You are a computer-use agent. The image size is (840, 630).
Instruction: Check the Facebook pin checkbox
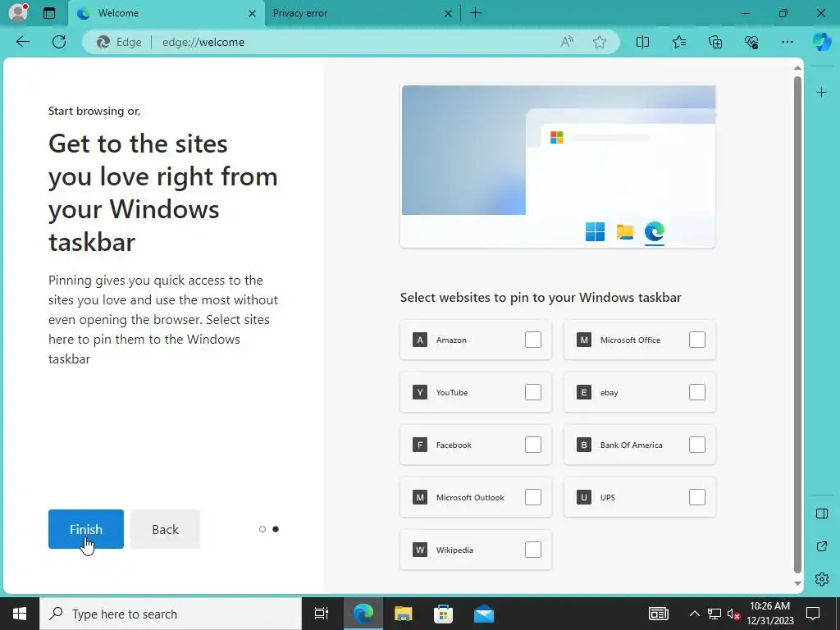pos(533,445)
